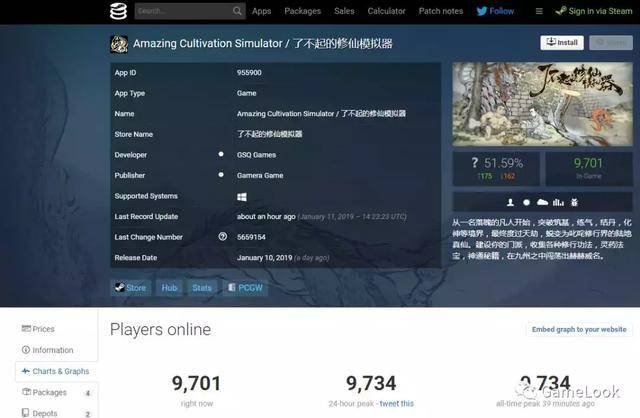
Task: Click the round dot category icon
Action: pyautogui.click(x=527, y=202)
